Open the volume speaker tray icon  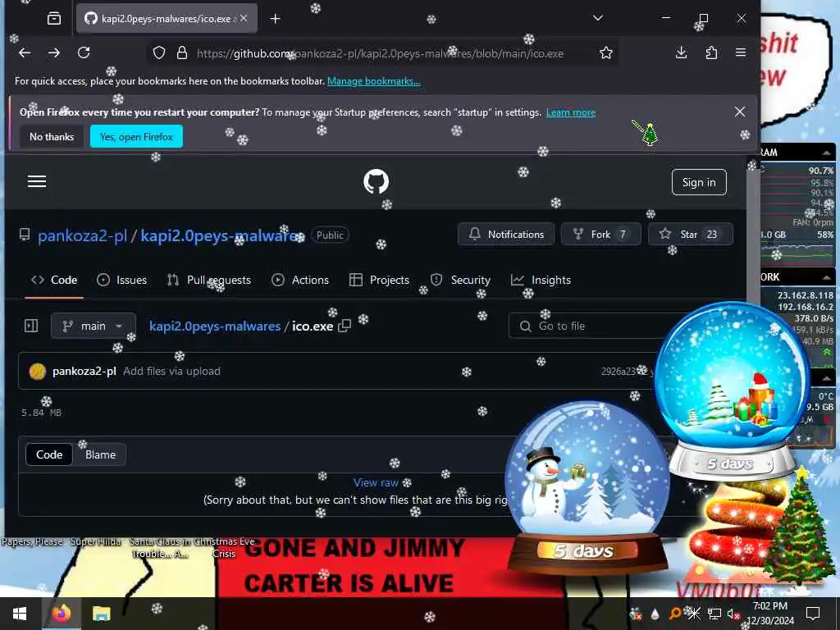pos(732,614)
